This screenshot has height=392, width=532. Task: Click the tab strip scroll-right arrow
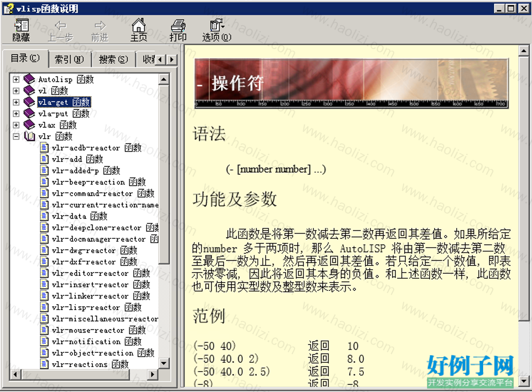click(172, 59)
